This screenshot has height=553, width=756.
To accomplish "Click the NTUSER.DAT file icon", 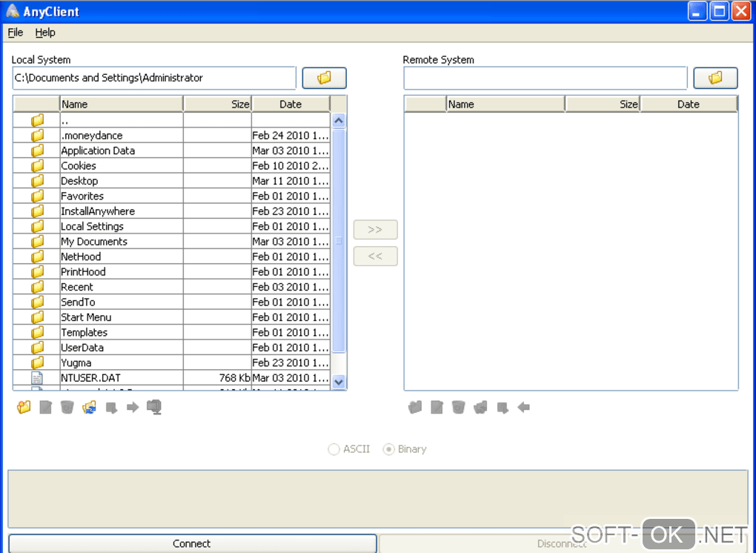I will [37, 378].
